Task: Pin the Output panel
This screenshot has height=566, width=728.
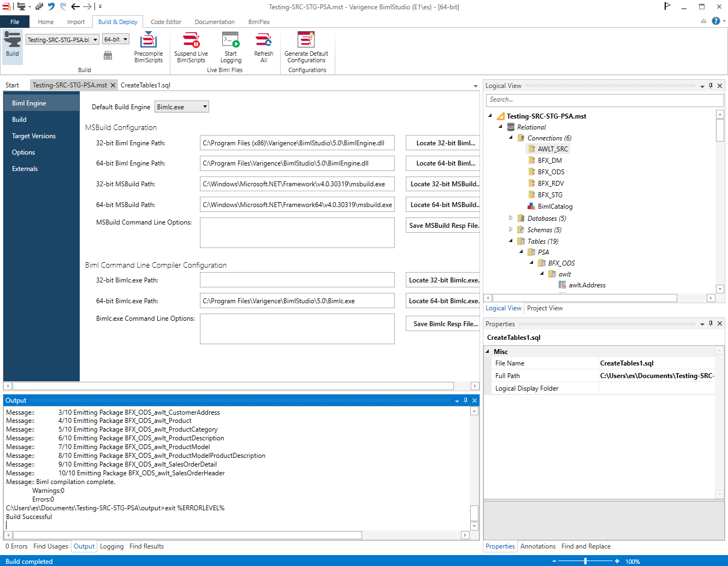Action: (x=465, y=400)
